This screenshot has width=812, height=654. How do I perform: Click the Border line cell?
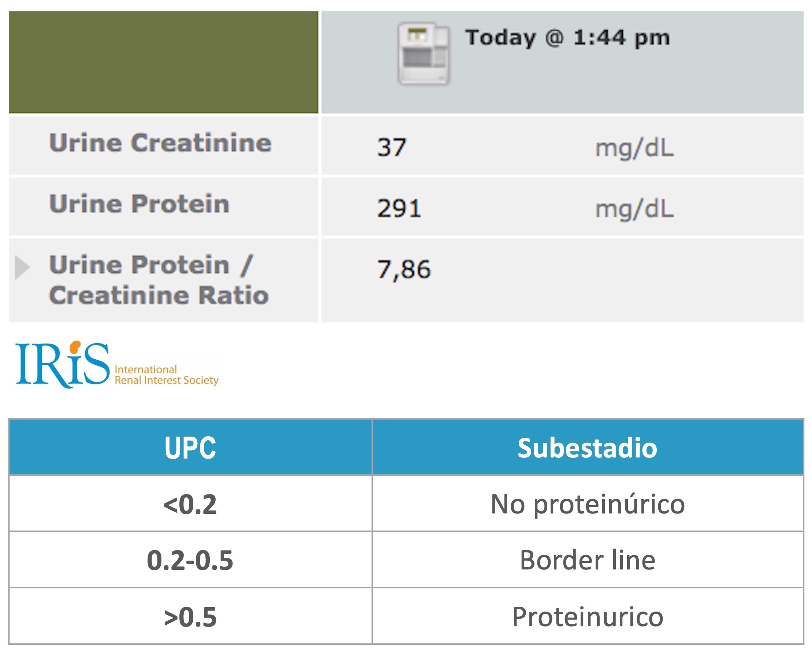pyautogui.click(x=588, y=560)
